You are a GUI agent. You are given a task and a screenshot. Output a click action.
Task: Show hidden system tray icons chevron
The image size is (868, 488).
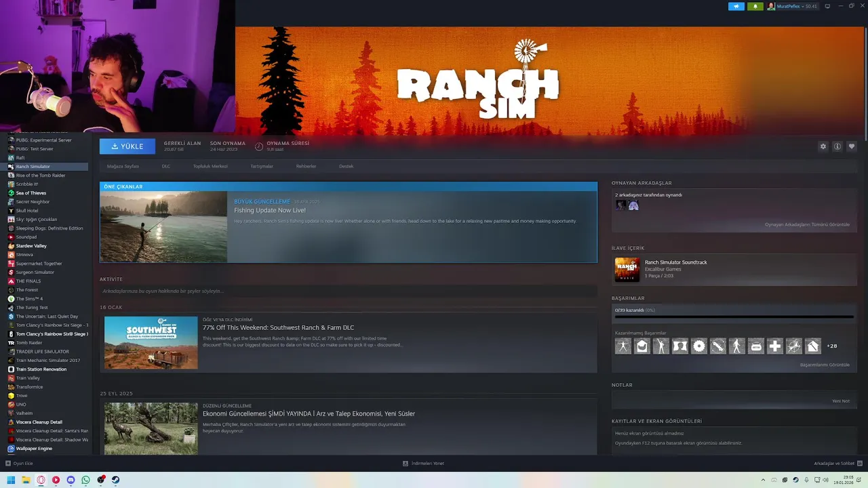(x=763, y=480)
